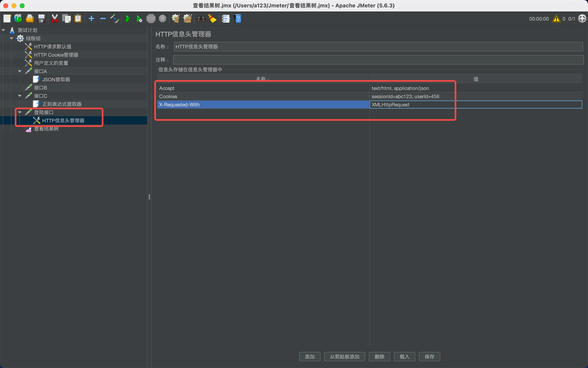Collapse the 登陆接口 node arrow
The width and height of the screenshot is (588, 368).
coord(20,112)
